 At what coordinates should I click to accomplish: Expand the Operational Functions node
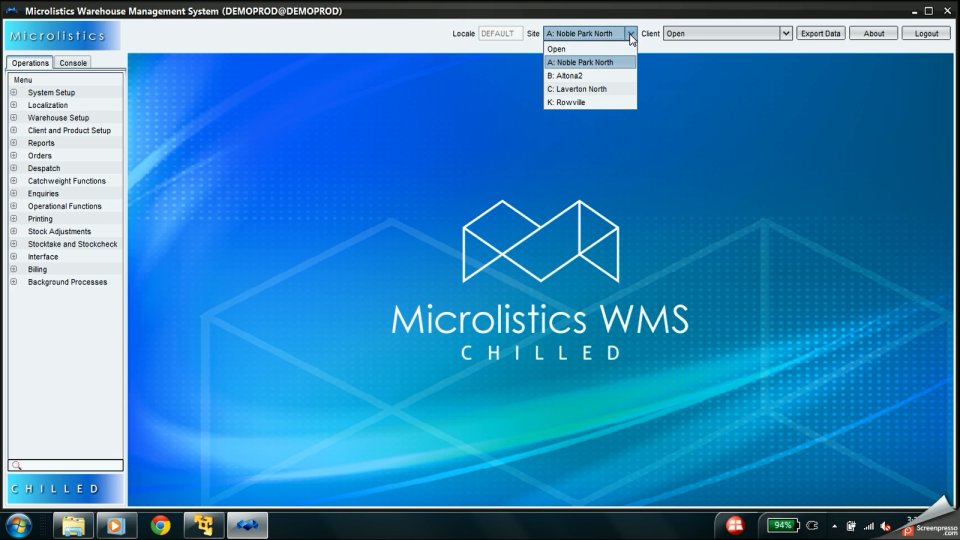pos(13,206)
